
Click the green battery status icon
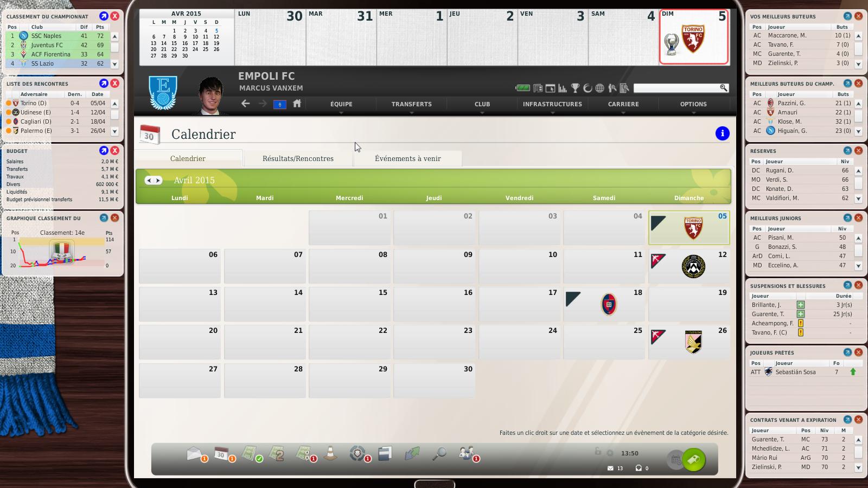click(522, 88)
